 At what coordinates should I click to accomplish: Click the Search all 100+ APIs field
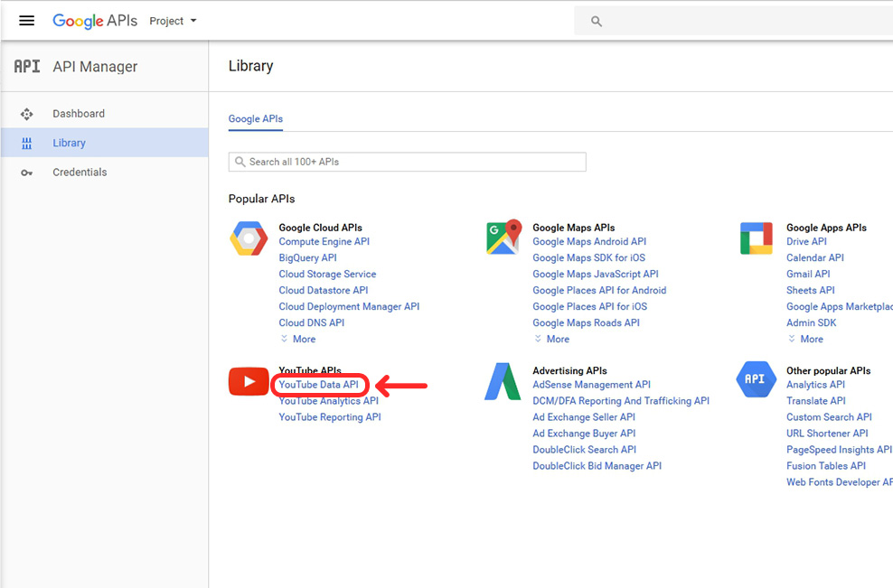(x=408, y=162)
